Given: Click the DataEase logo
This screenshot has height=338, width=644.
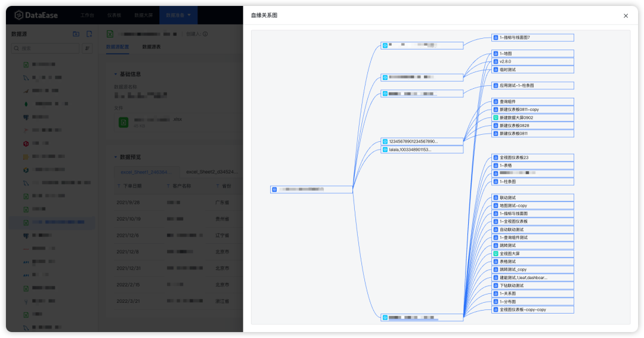Looking at the screenshot, I should [x=36, y=15].
